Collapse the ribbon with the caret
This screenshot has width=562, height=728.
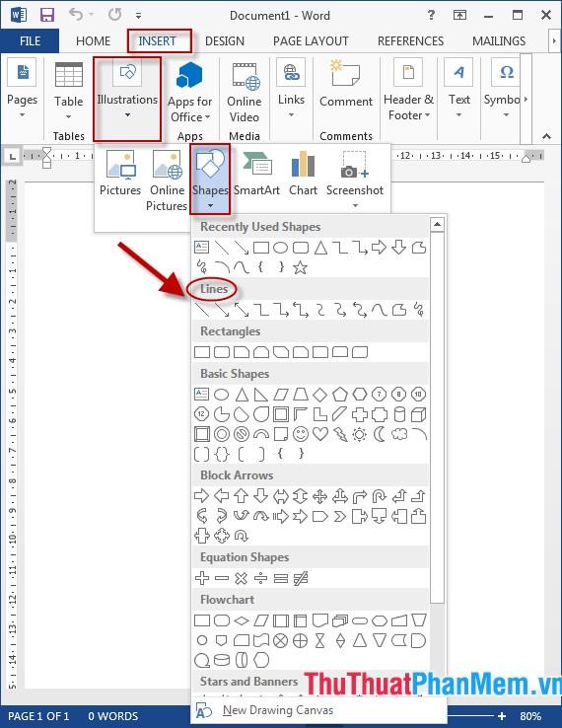click(x=546, y=136)
